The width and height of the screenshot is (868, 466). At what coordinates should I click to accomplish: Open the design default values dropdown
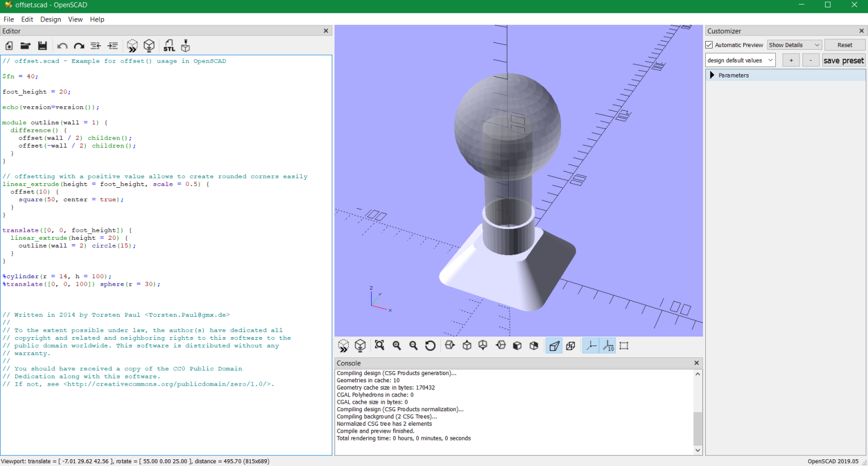pyautogui.click(x=740, y=60)
